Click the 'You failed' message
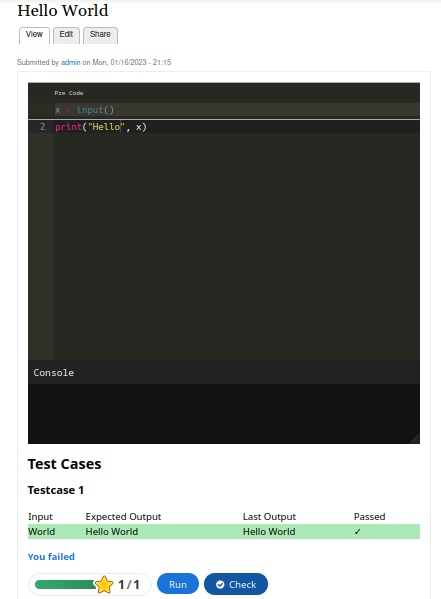 coord(51,557)
